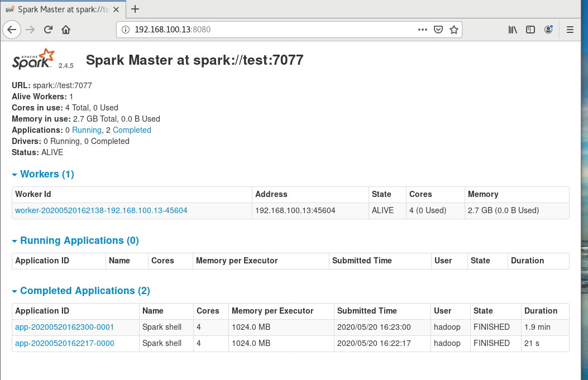Screen dimensions: 588x380
Task: Open the Firefox hamburger menu
Action: (x=570, y=30)
